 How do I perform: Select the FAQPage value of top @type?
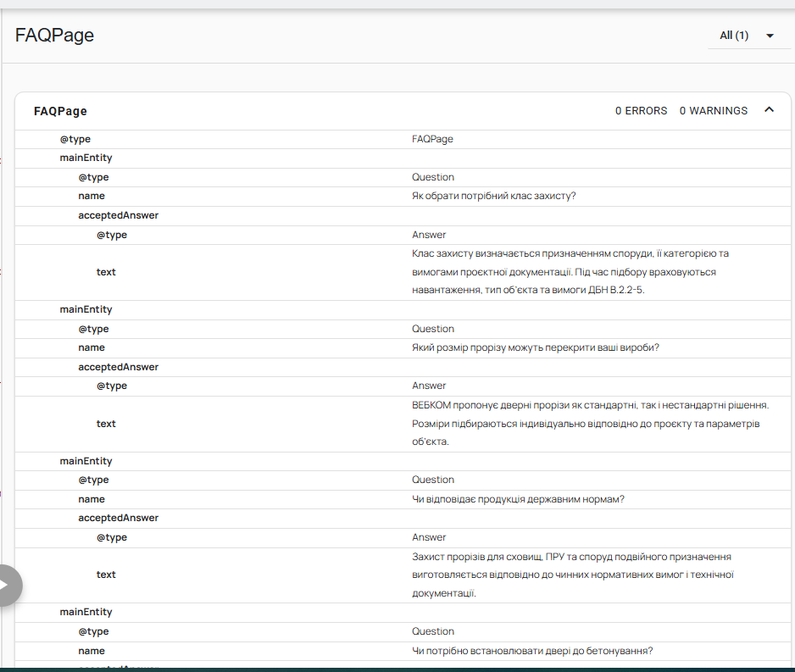432,139
